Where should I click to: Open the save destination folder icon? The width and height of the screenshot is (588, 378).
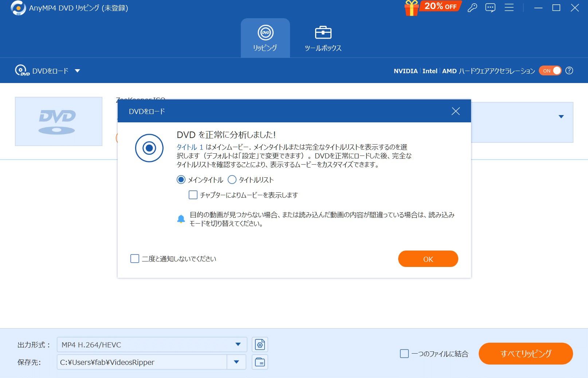coord(260,362)
